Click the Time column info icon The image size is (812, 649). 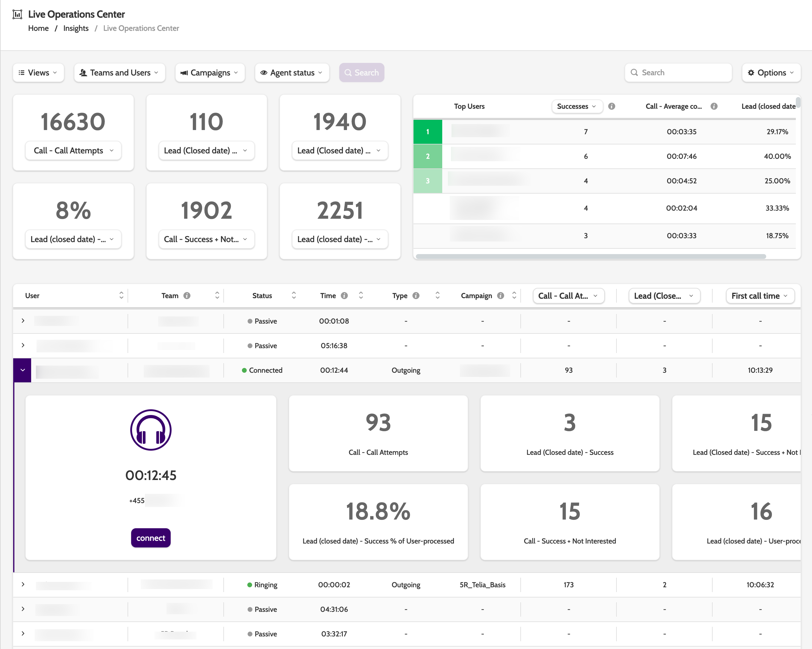tap(344, 296)
